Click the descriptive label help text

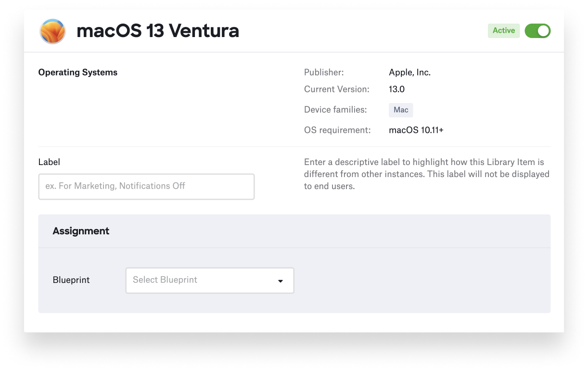(x=426, y=174)
